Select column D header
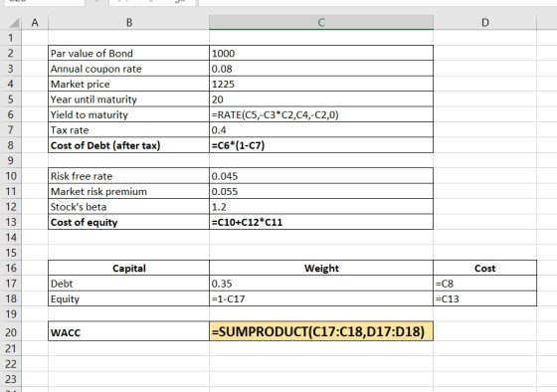The image size is (557, 392). (485, 23)
